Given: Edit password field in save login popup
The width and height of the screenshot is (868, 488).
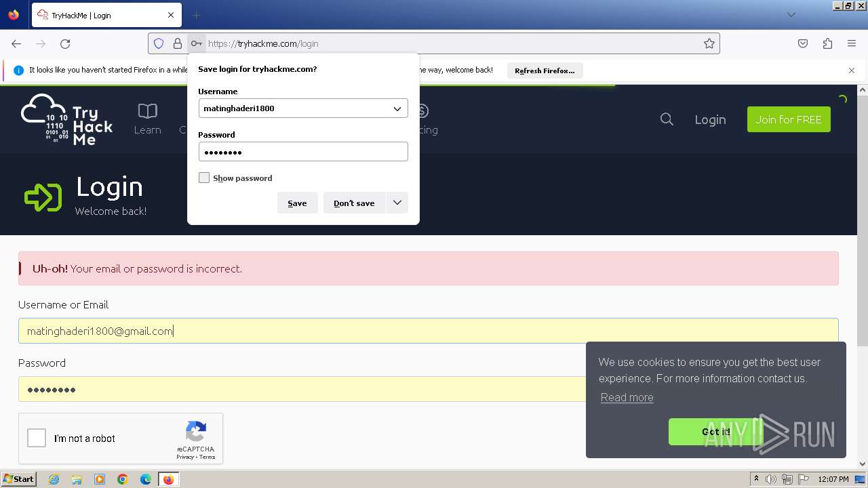Looking at the screenshot, I should coord(303,152).
